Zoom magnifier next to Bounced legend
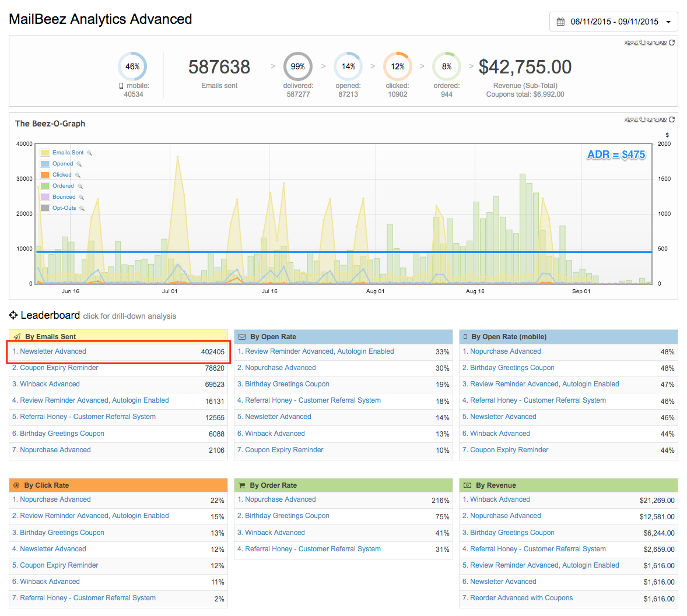The height and width of the screenshot is (616, 687). (x=81, y=197)
